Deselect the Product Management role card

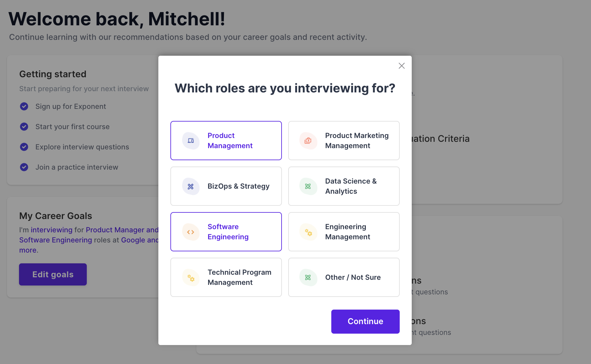point(226,141)
